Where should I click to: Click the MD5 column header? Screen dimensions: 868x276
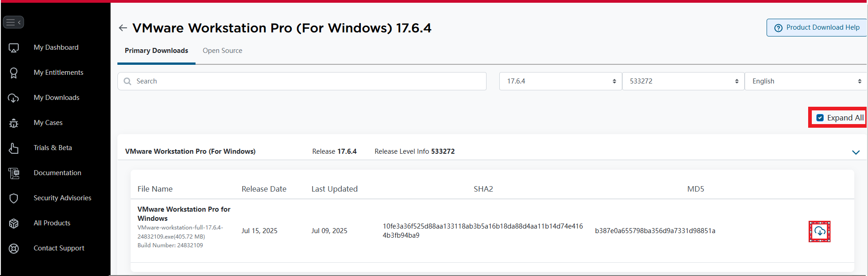click(x=696, y=189)
